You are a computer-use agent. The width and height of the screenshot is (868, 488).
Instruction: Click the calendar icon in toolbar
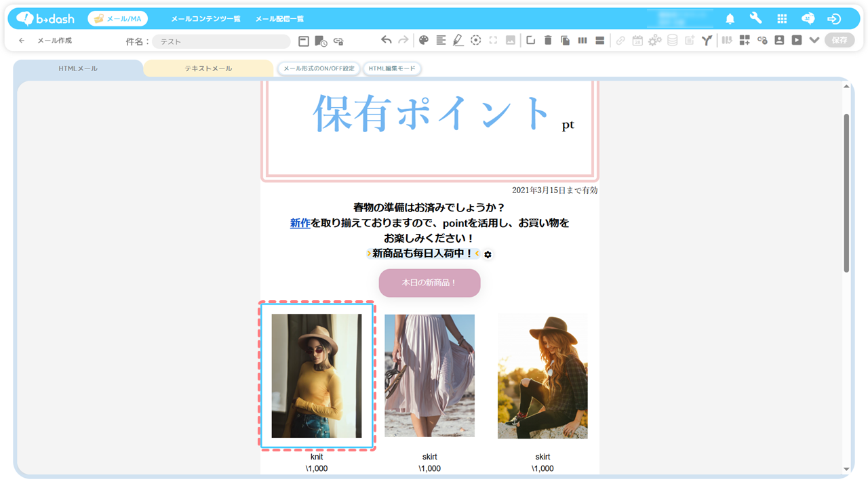click(637, 41)
